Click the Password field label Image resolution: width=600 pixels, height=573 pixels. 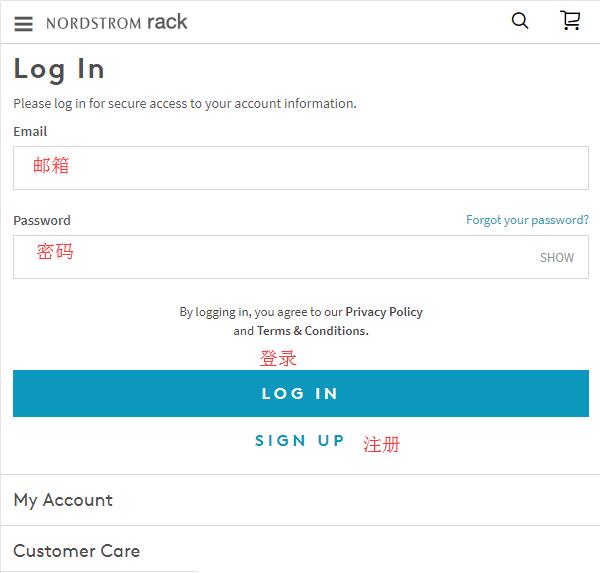click(x=42, y=220)
